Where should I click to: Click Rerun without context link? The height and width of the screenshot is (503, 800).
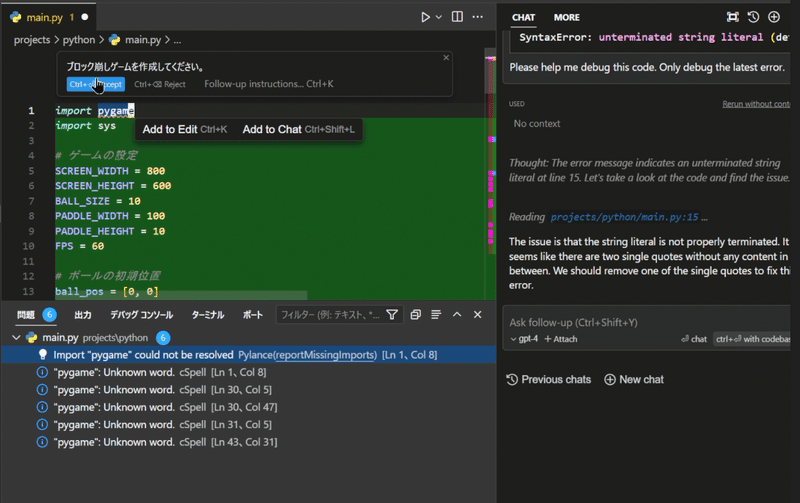point(756,104)
